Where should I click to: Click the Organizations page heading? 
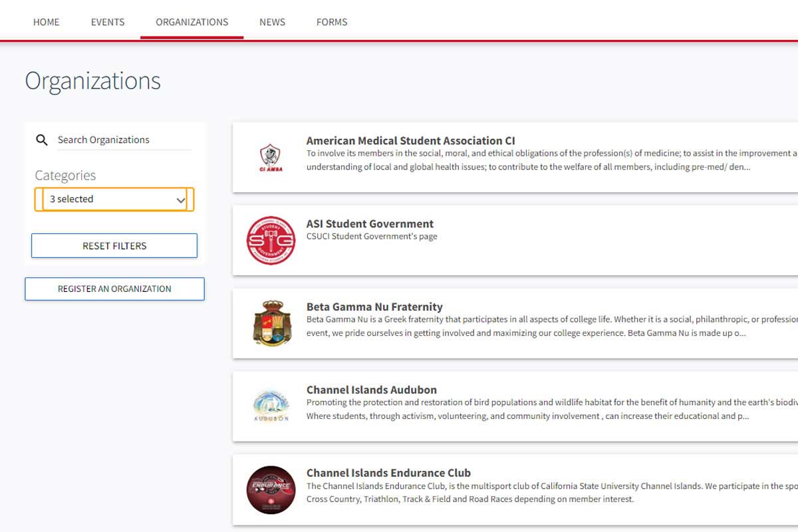click(92, 80)
